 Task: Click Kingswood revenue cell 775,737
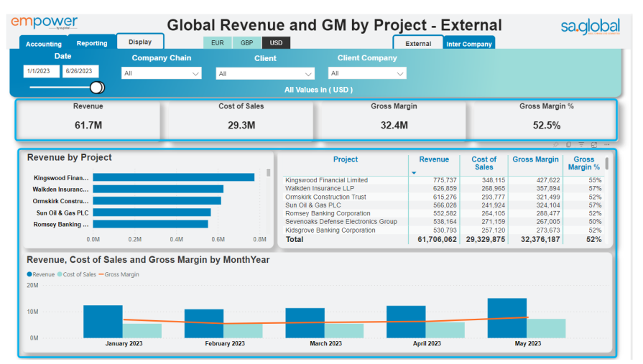coord(445,180)
